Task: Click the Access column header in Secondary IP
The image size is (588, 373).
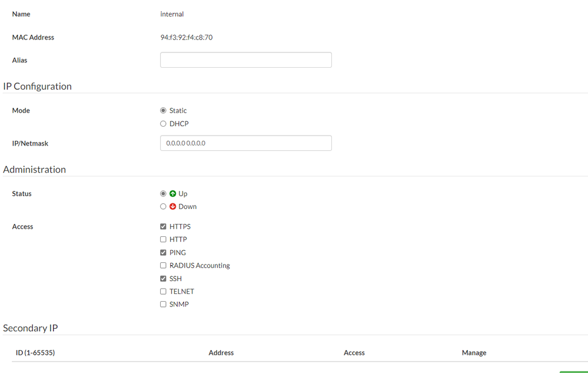Action: pos(354,353)
